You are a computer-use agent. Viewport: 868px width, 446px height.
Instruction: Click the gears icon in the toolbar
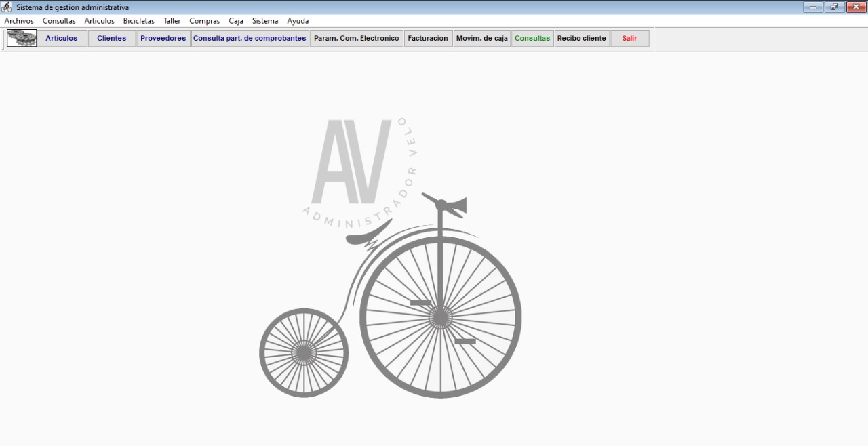pyautogui.click(x=22, y=39)
